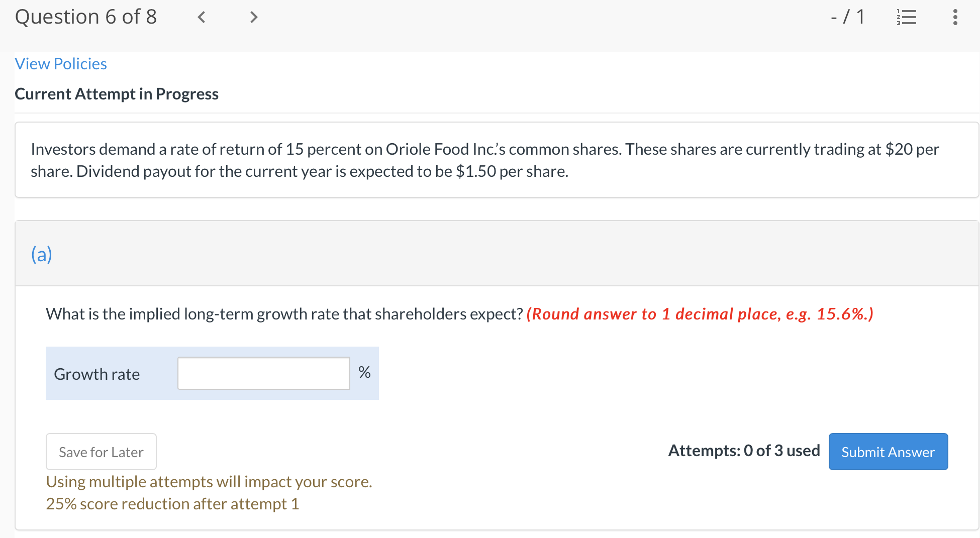Click the red rounding instruction text

(699, 313)
